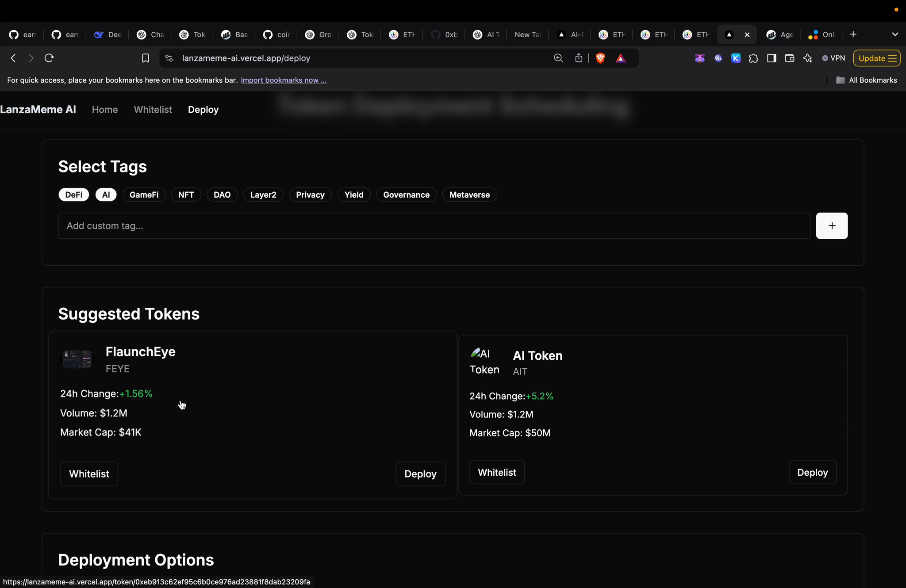This screenshot has height=588, width=906.
Task: Switch to the New Tab browser tab
Action: (x=527, y=34)
